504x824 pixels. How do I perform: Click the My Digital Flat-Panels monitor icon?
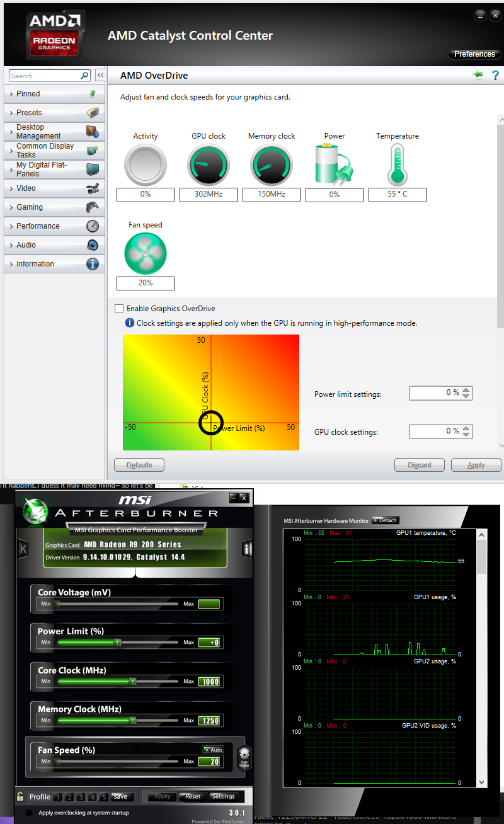(x=93, y=169)
